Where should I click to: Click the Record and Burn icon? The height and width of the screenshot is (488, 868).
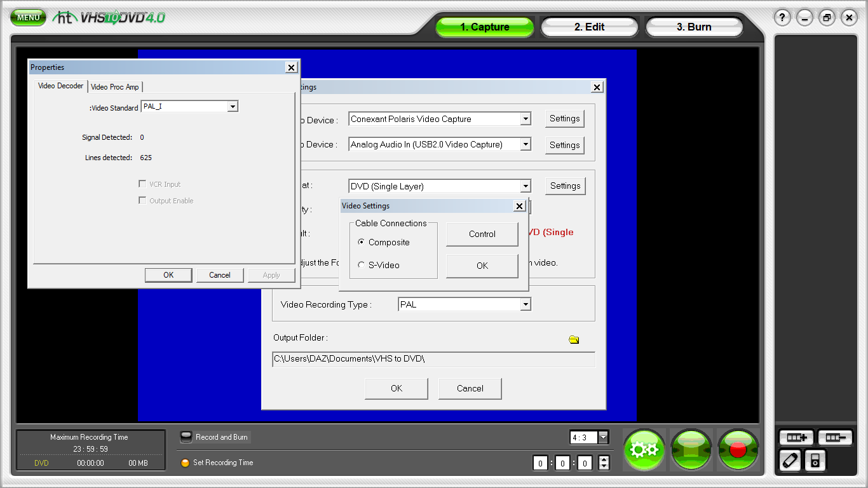[x=186, y=437]
